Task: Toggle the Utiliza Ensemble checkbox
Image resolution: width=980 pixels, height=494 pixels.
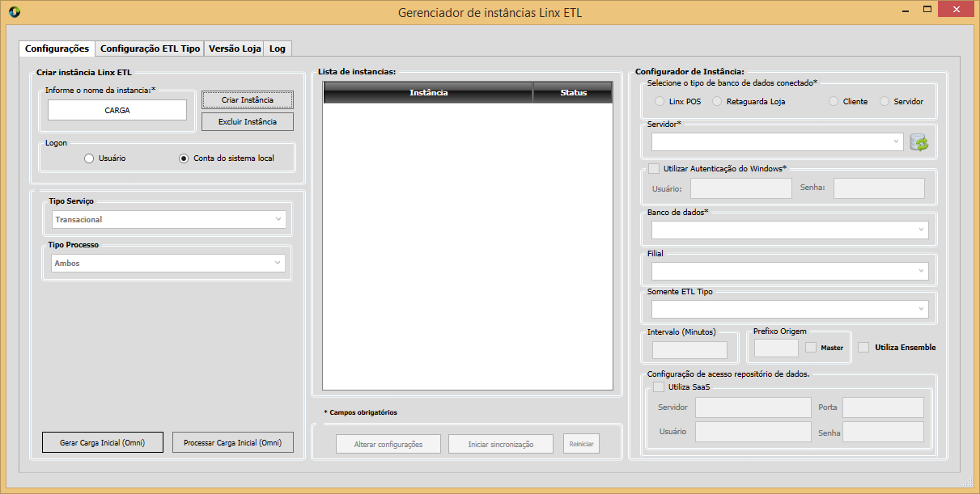Action: (x=863, y=348)
